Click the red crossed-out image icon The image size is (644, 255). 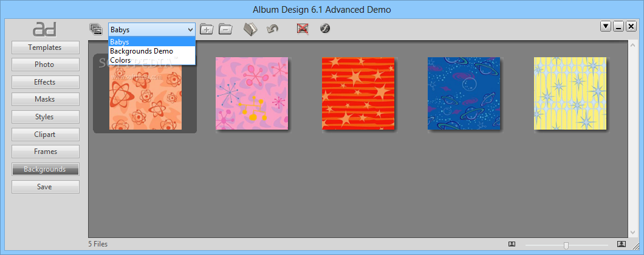(303, 29)
